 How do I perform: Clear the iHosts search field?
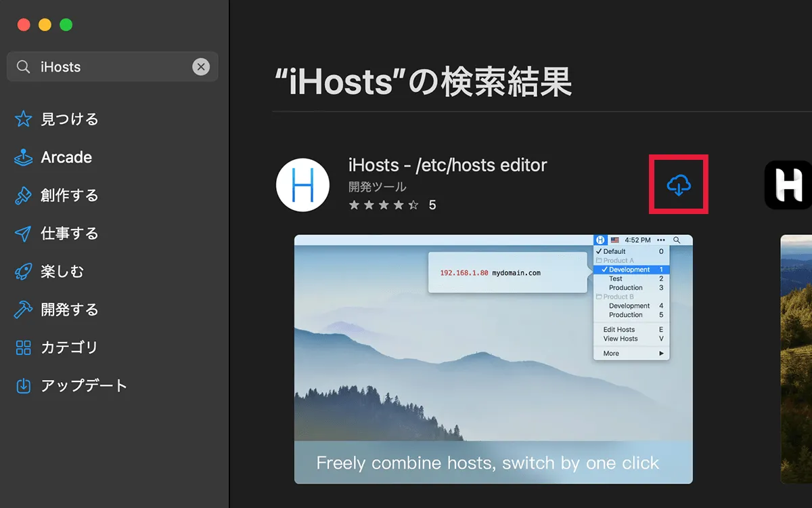pyautogui.click(x=201, y=66)
